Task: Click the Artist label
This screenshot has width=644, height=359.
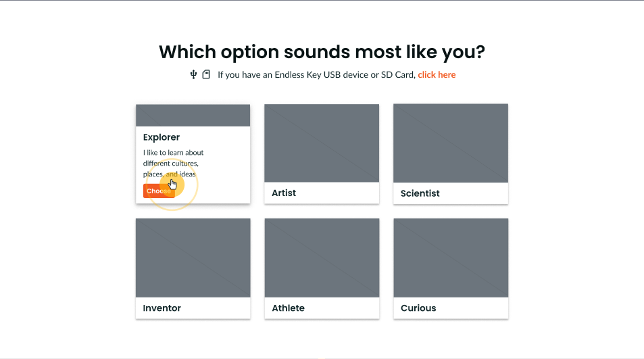Action: point(284,193)
